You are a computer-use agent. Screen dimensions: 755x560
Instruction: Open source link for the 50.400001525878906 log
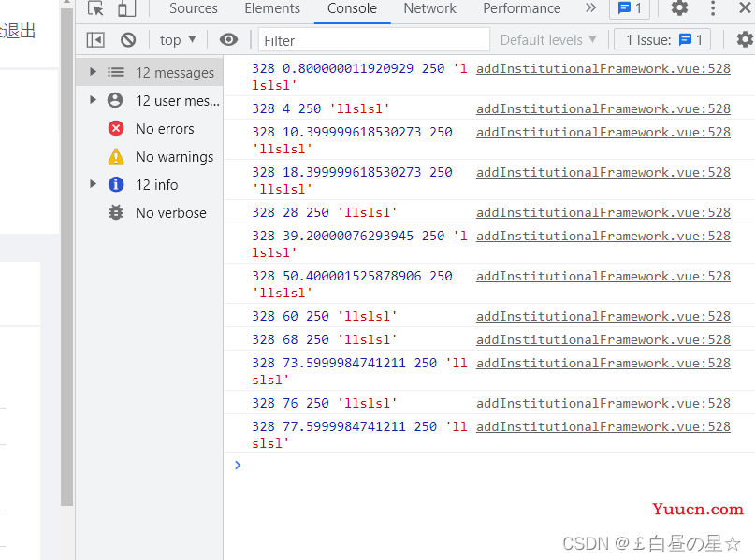pos(603,276)
